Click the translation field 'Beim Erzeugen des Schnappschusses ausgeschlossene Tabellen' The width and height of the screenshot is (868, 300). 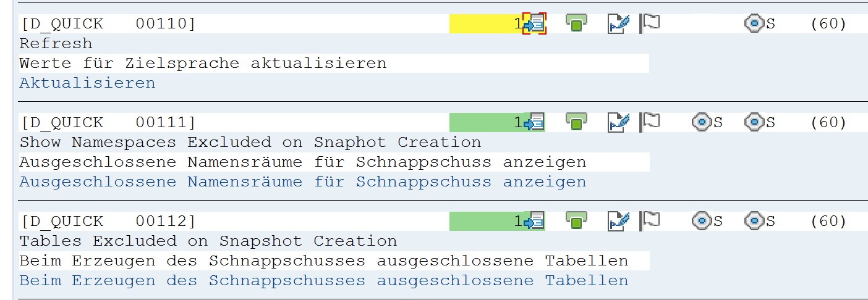pos(334,260)
